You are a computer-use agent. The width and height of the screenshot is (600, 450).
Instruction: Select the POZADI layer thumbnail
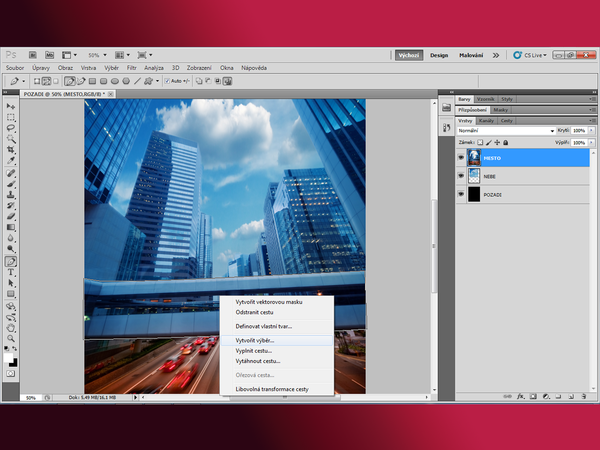point(474,195)
